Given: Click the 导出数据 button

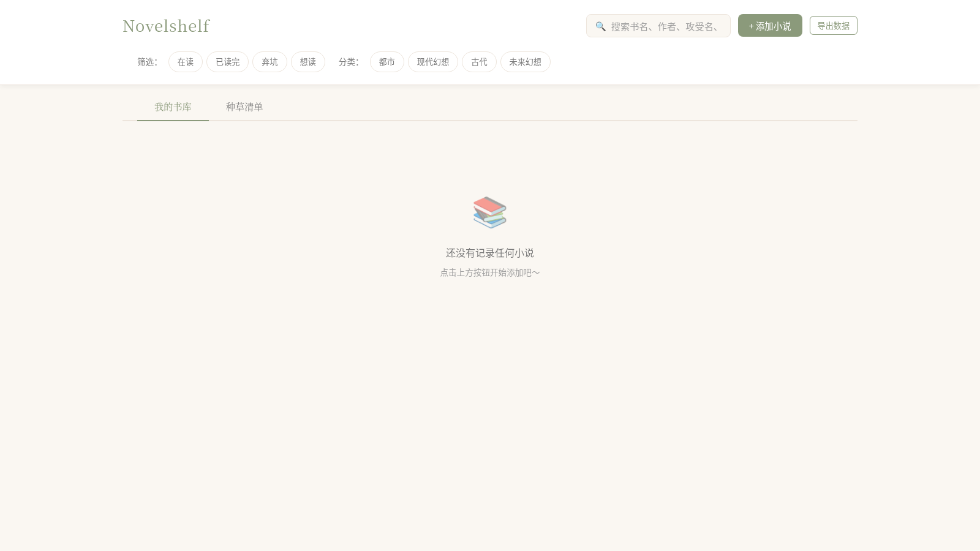Looking at the screenshot, I should (834, 26).
